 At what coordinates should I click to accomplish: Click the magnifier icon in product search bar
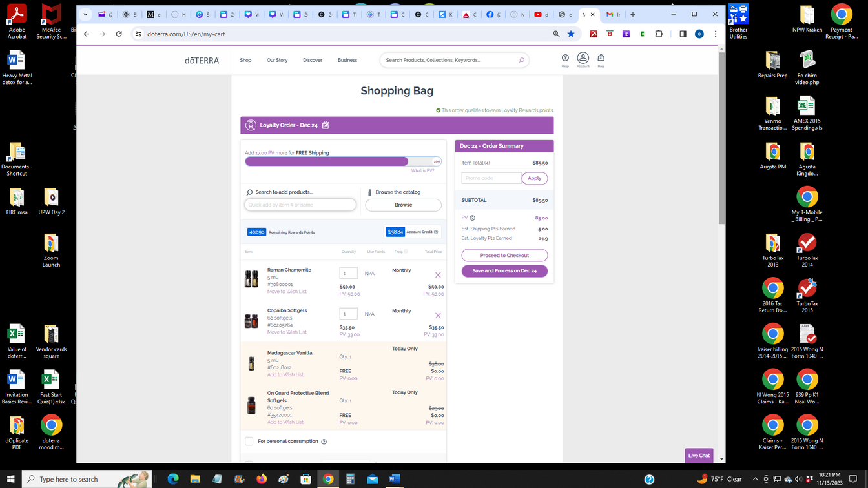click(521, 60)
